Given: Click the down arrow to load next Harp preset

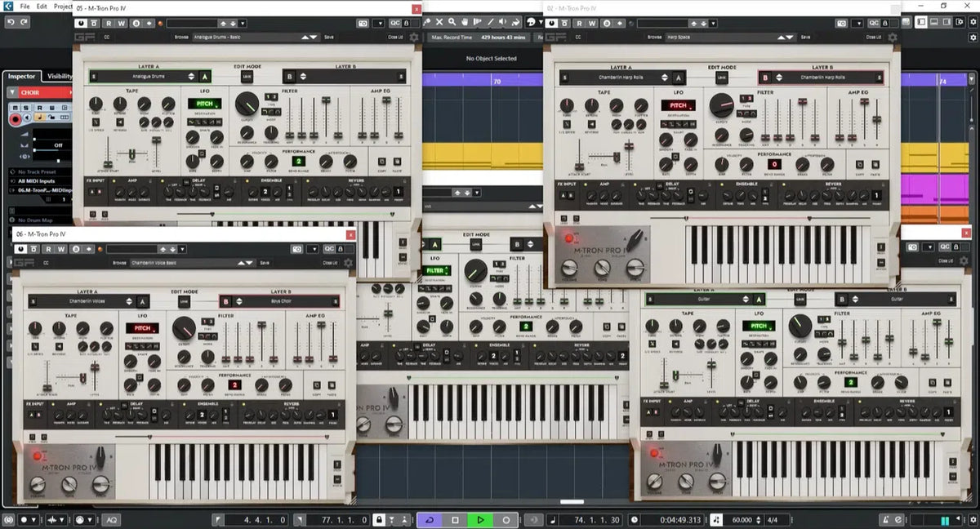Looking at the screenshot, I should pyautogui.click(x=790, y=36).
